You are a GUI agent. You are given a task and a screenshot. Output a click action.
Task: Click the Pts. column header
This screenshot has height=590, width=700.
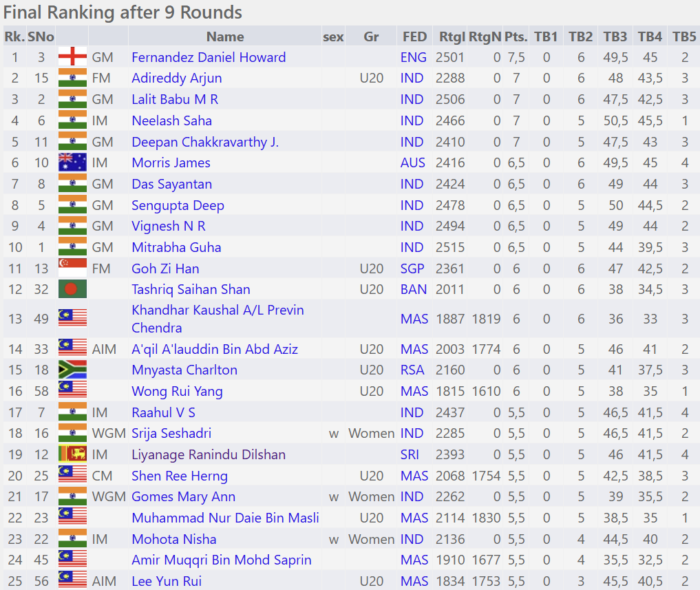pos(516,36)
